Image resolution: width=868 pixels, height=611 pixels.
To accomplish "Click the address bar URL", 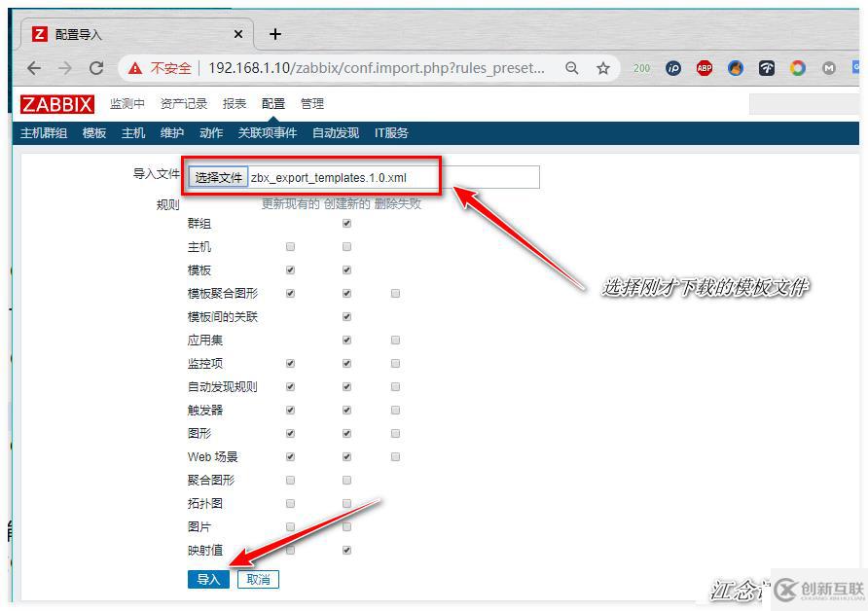I will click(377, 68).
